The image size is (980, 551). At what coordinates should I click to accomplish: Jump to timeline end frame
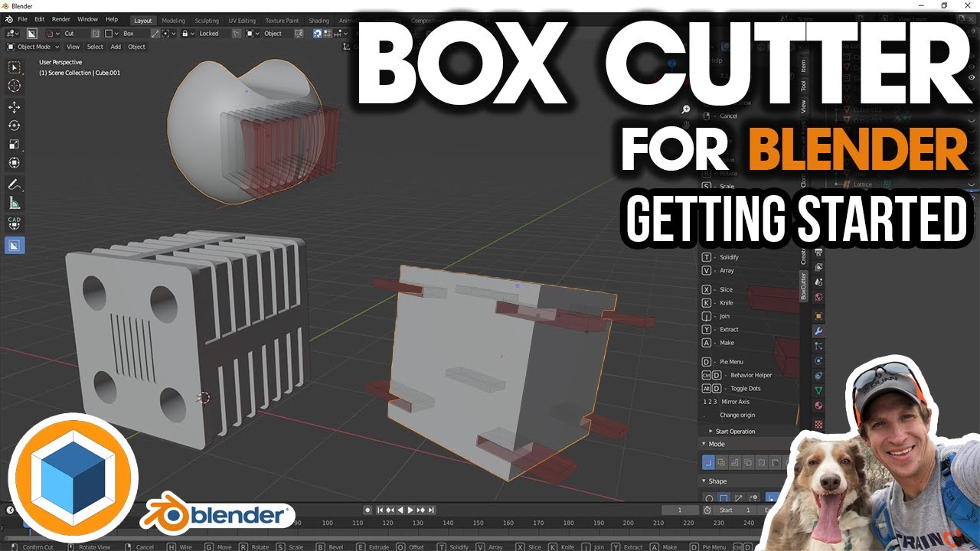point(432,510)
